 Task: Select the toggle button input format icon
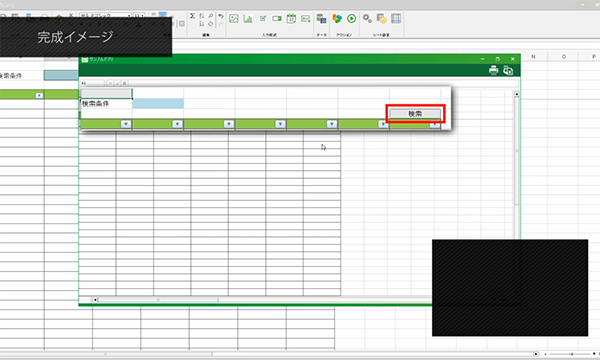tap(277, 18)
